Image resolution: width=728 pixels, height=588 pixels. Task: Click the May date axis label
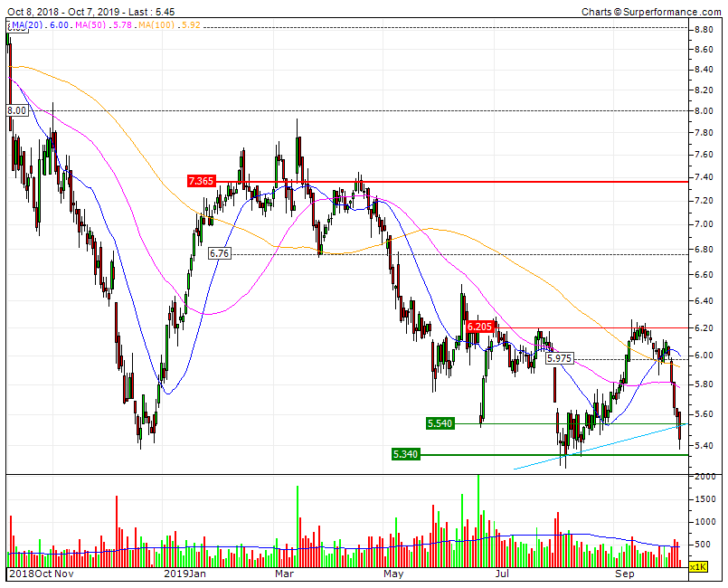point(393,574)
